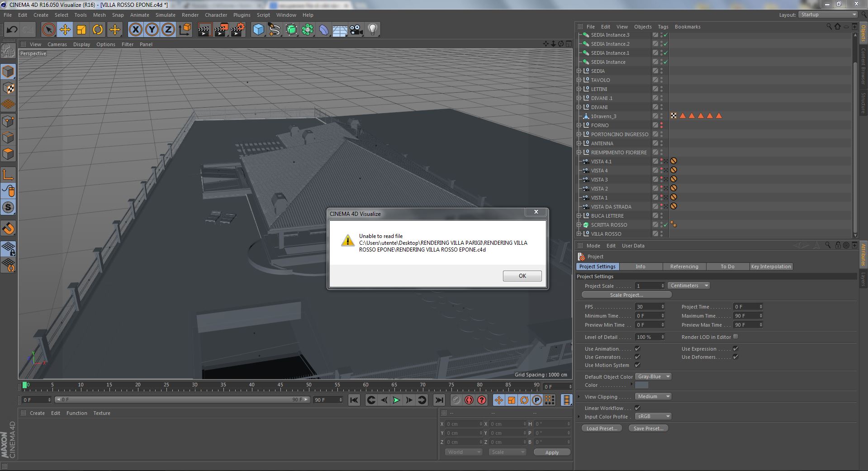Open the Render menu
Viewport: 868px width, 471px height.
point(190,15)
